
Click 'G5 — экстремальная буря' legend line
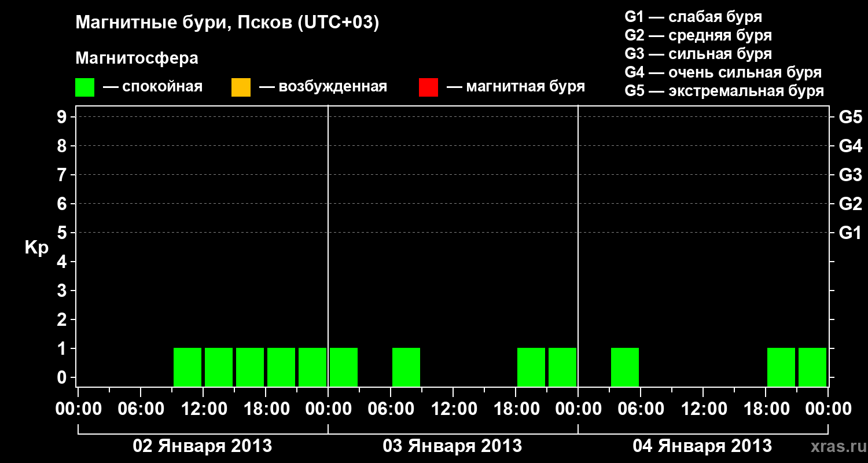coord(724,91)
